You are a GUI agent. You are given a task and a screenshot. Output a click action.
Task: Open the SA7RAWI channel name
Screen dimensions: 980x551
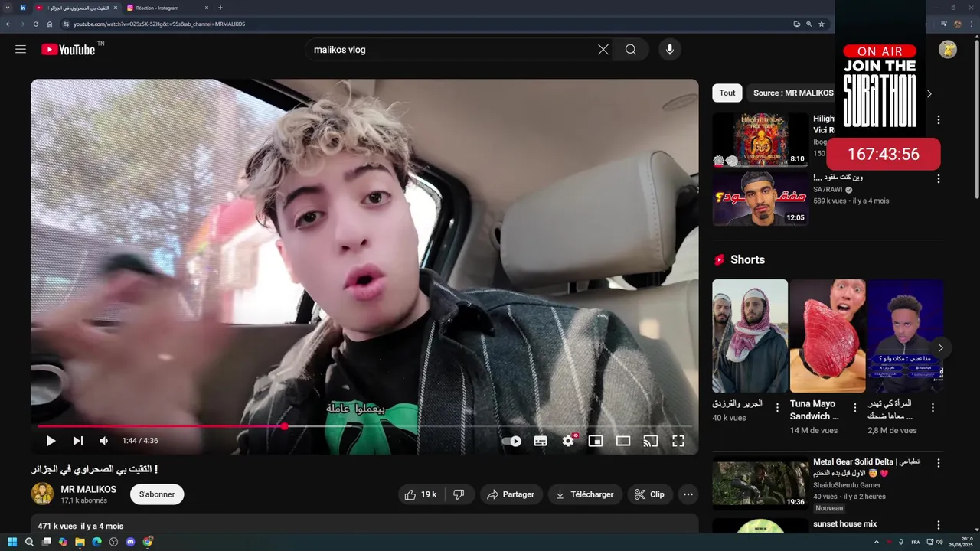click(828, 189)
